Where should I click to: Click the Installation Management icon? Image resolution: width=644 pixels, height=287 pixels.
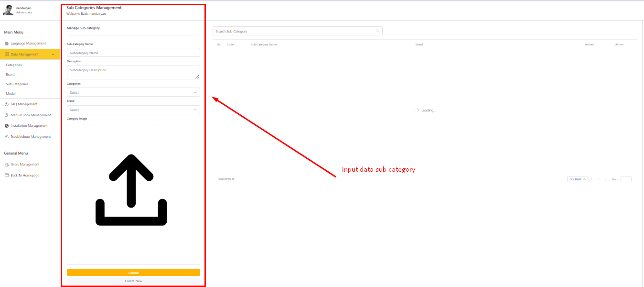(7, 126)
